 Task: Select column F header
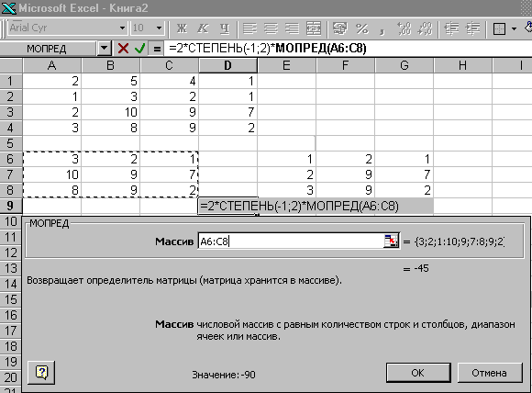click(346, 65)
